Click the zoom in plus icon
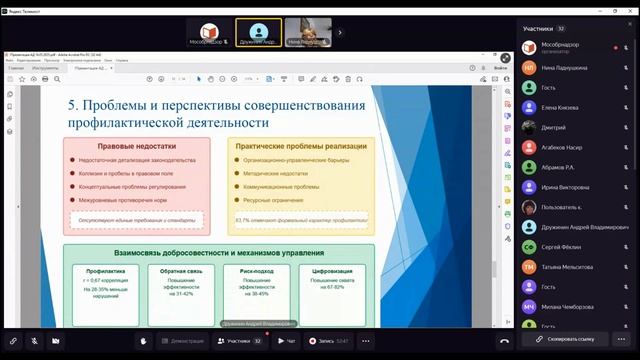The height and width of the screenshot is (360, 640). (234, 79)
